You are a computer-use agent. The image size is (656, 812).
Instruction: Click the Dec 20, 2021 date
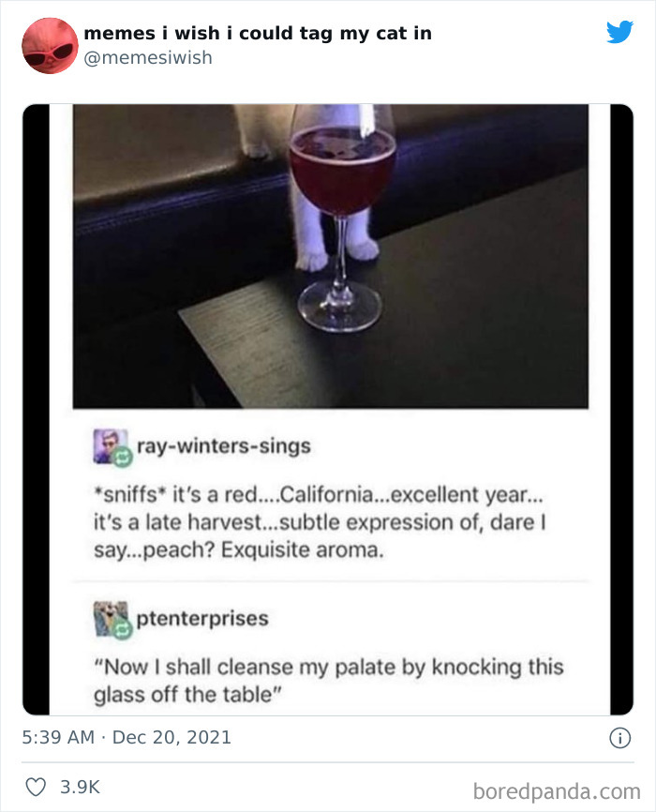171,737
